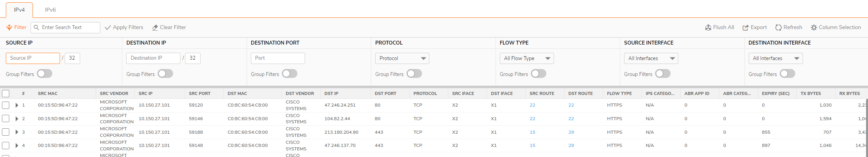Click the Source IP input field
Screen dimensions: 868x157
coord(33,58)
